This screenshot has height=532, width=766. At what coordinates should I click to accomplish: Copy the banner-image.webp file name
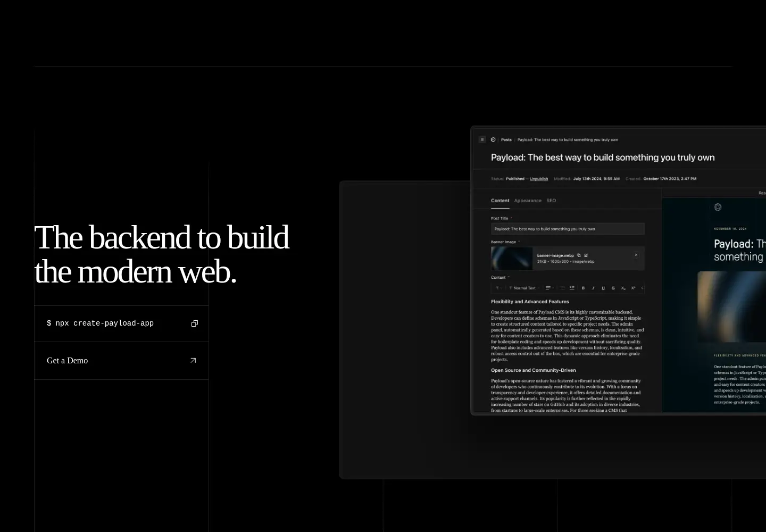pos(579,255)
